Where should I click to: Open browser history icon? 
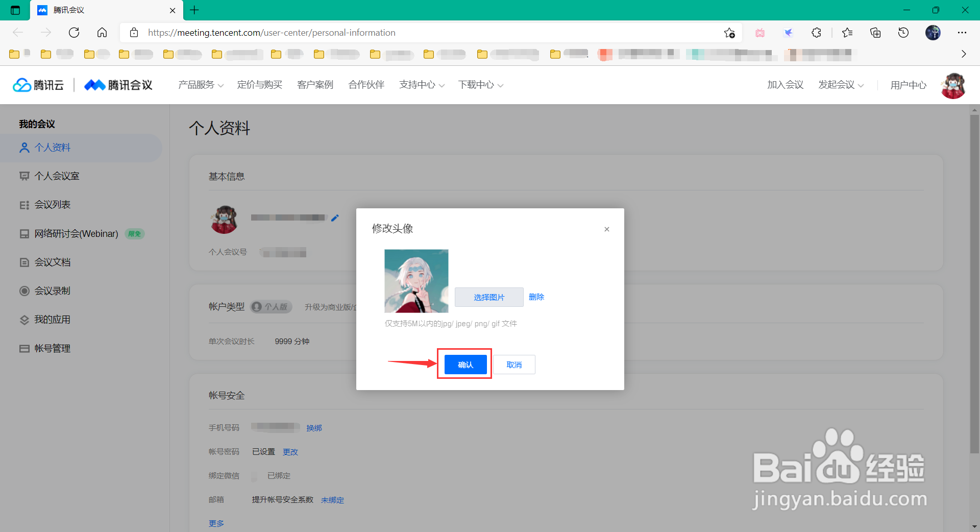[903, 33]
